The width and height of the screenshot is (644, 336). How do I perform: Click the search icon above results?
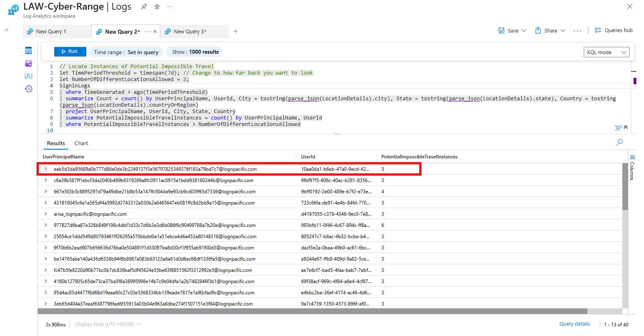click(x=620, y=142)
